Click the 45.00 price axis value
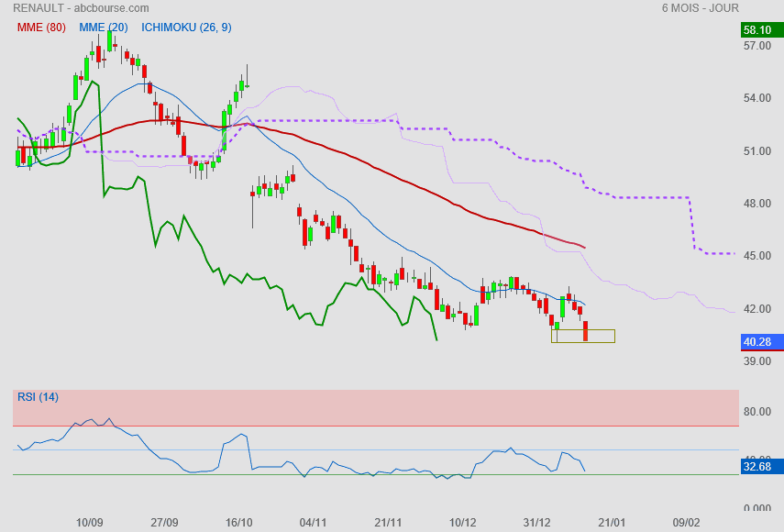The image size is (784, 532). 757,256
